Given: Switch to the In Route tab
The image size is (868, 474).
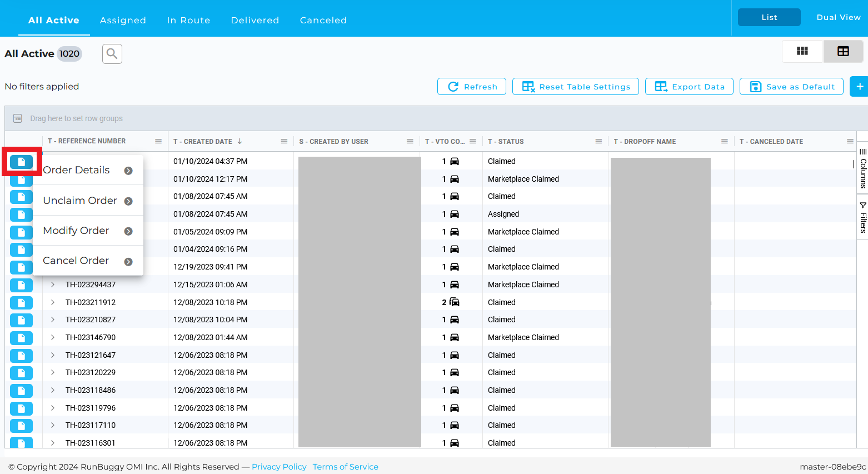Looking at the screenshot, I should (188, 20).
